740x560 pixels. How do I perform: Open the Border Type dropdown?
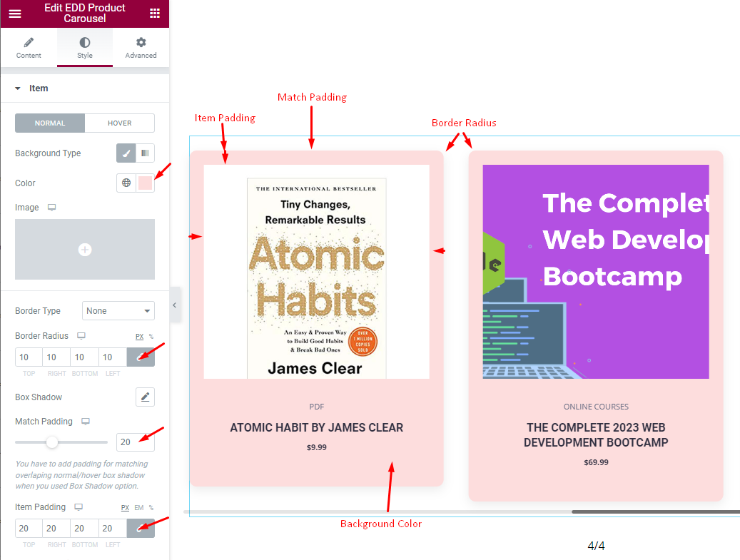point(118,311)
